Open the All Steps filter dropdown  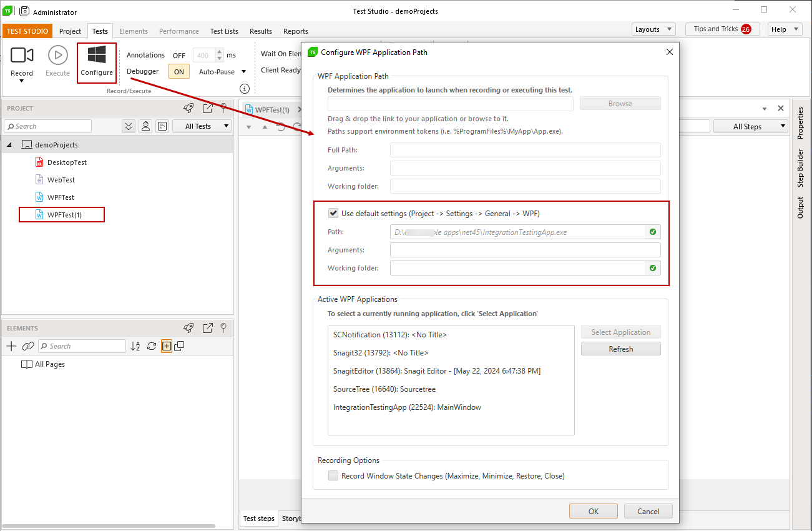[751, 126]
